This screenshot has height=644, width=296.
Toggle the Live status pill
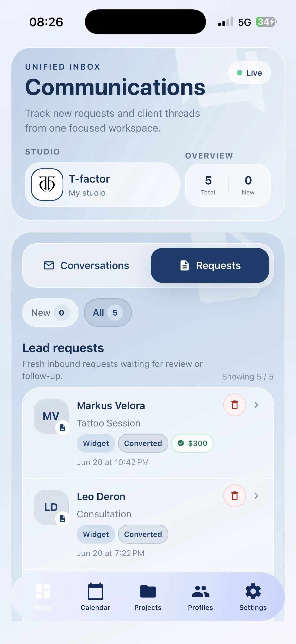click(x=249, y=73)
